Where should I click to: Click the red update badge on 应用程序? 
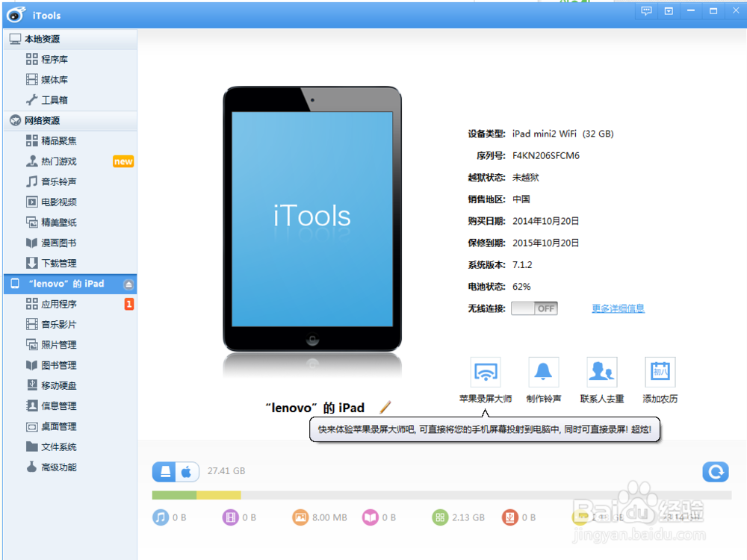coord(129,304)
